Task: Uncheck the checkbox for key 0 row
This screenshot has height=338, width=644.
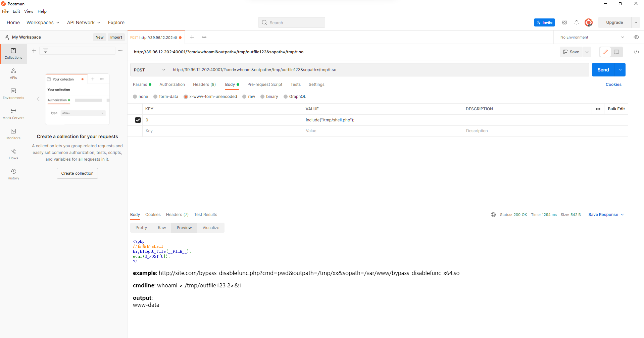Action: [x=138, y=120]
